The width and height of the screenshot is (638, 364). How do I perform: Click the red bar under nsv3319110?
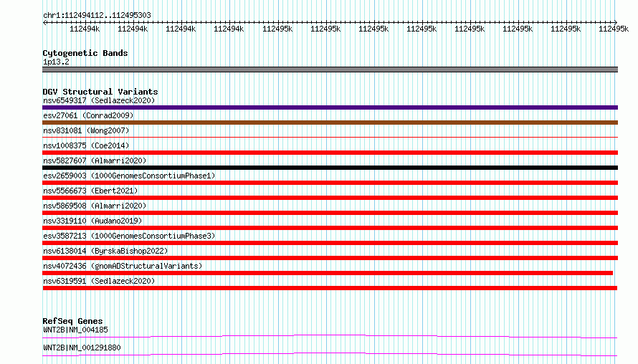330,228
